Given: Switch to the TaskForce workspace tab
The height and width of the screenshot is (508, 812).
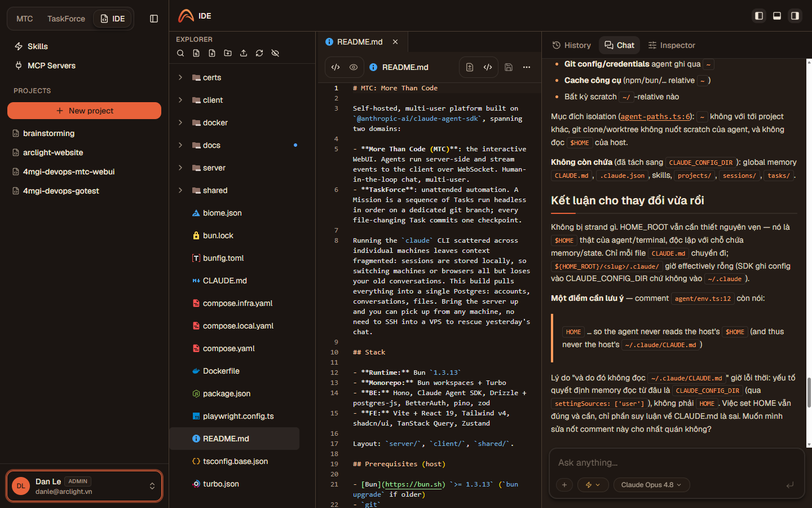Looking at the screenshot, I should coord(66,19).
